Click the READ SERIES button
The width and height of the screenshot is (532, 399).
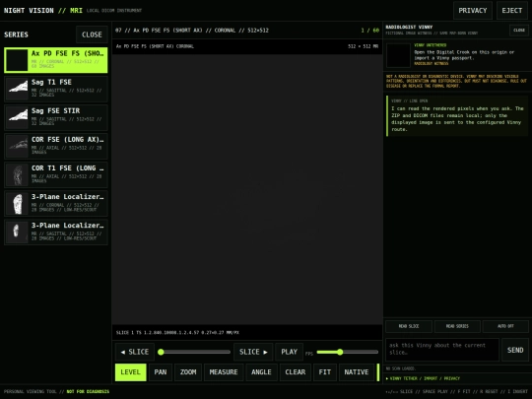457,326
